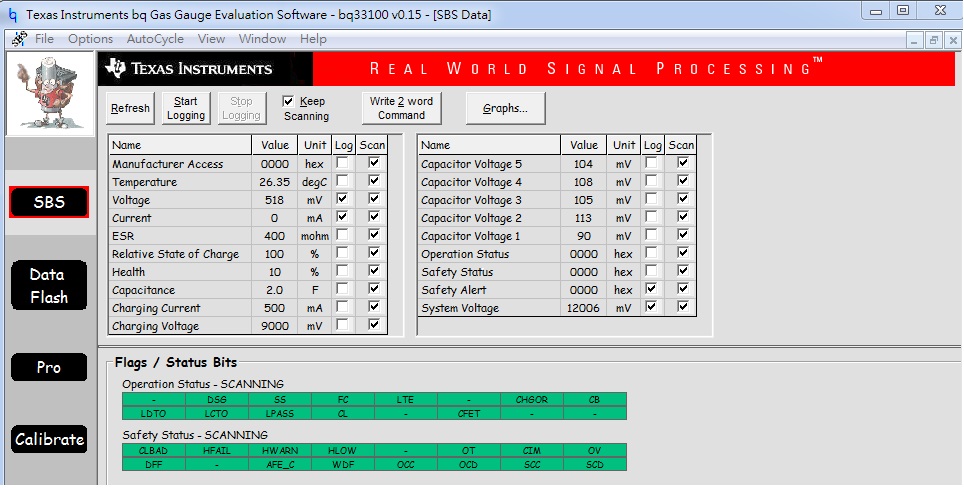The image size is (964, 488).
Task: Click Start Logging button
Action: click(x=186, y=108)
